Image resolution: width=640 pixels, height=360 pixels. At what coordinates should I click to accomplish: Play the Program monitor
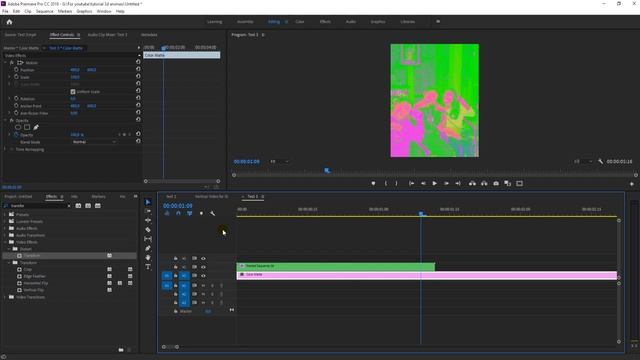(435, 184)
